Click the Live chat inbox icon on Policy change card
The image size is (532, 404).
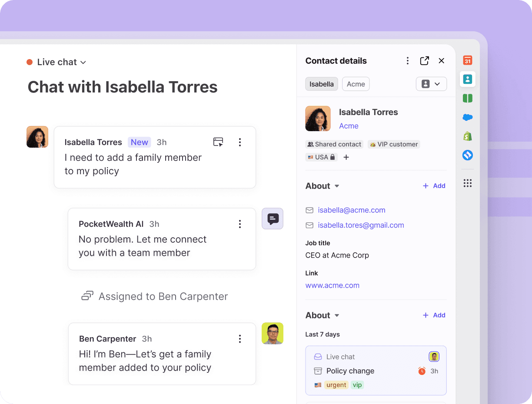317,356
